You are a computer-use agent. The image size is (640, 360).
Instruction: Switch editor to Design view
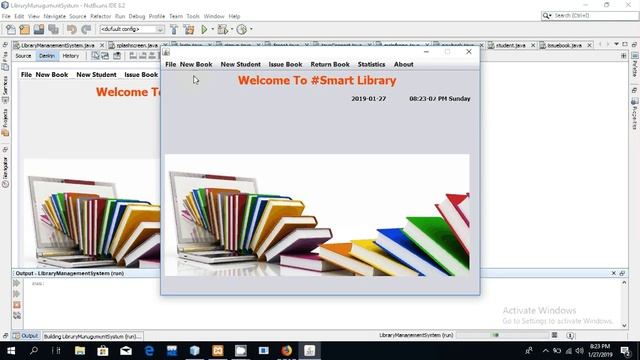[x=47, y=56]
